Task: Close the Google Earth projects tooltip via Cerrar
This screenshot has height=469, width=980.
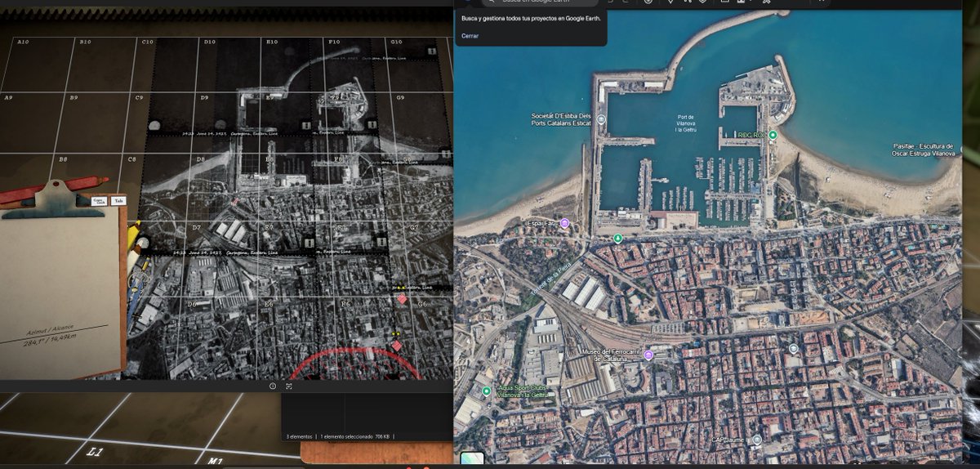Action: point(470,36)
